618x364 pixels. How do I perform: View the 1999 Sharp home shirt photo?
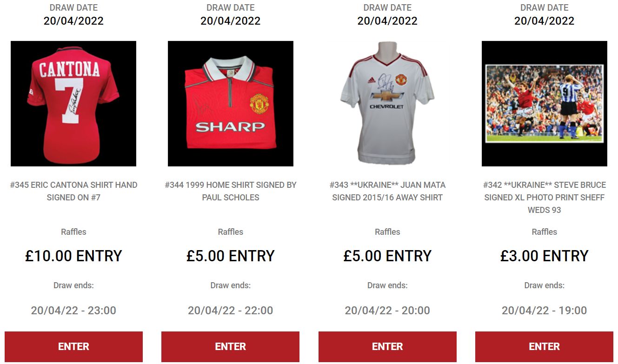(231, 104)
